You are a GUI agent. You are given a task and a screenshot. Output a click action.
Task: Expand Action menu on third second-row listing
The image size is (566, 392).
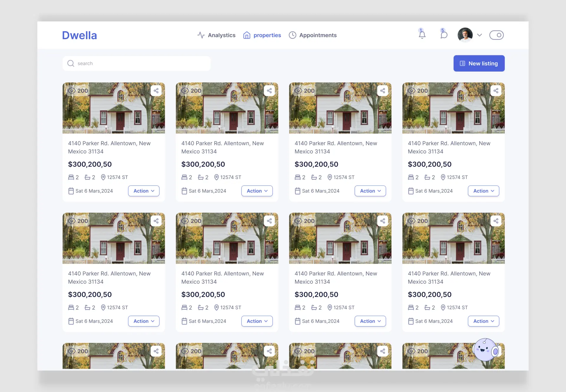[370, 321]
